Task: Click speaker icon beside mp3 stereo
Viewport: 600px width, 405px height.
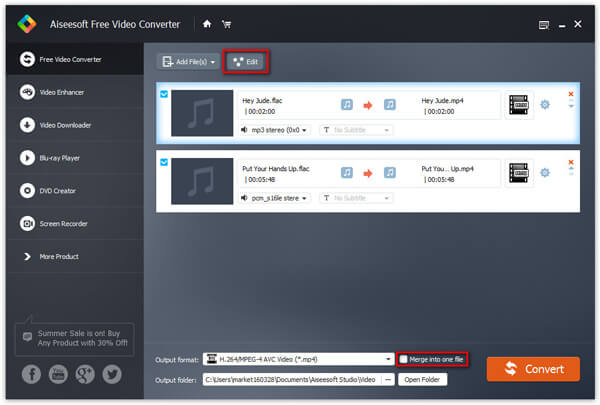Action: 244,130
